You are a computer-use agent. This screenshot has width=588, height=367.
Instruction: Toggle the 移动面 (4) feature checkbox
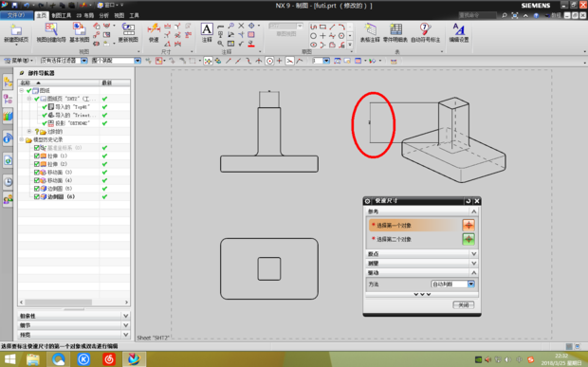click(37, 181)
